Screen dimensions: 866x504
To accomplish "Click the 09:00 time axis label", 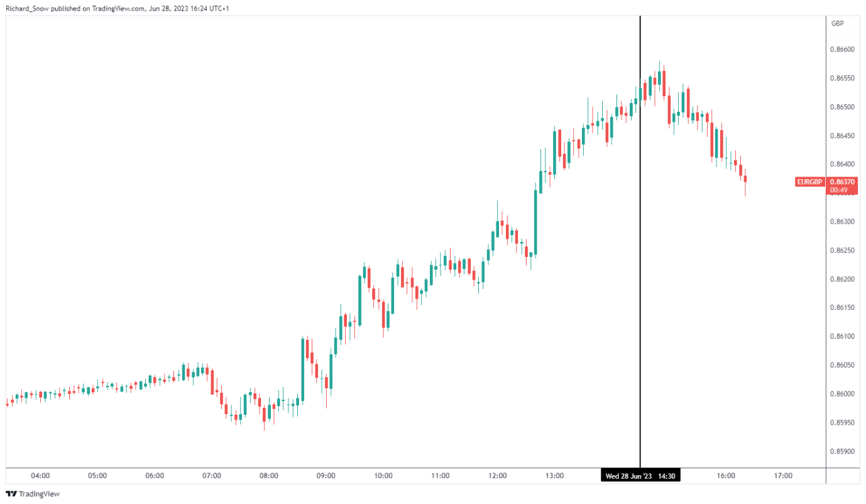I will click(x=326, y=476).
